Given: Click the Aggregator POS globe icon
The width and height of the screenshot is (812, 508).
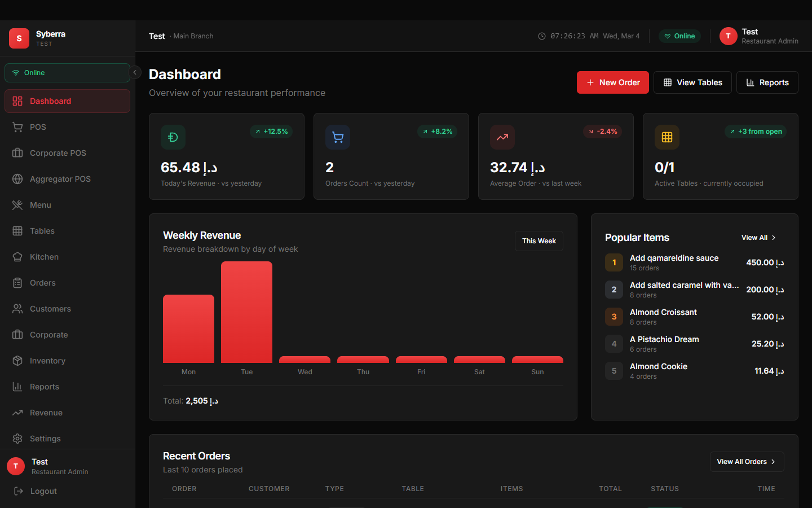Looking at the screenshot, I should [17, 179].
